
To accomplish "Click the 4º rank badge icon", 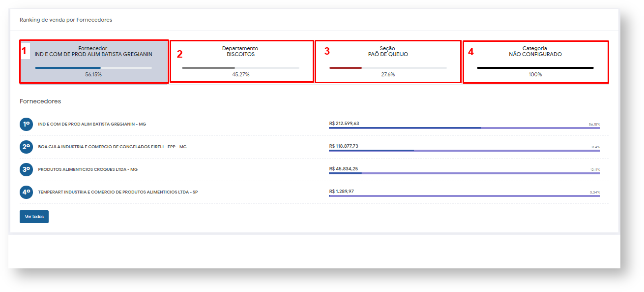I will (26, 192).
